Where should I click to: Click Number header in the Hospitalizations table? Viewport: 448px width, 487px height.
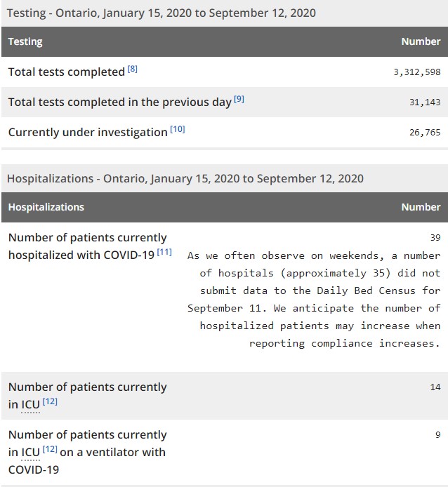point(421,207)
